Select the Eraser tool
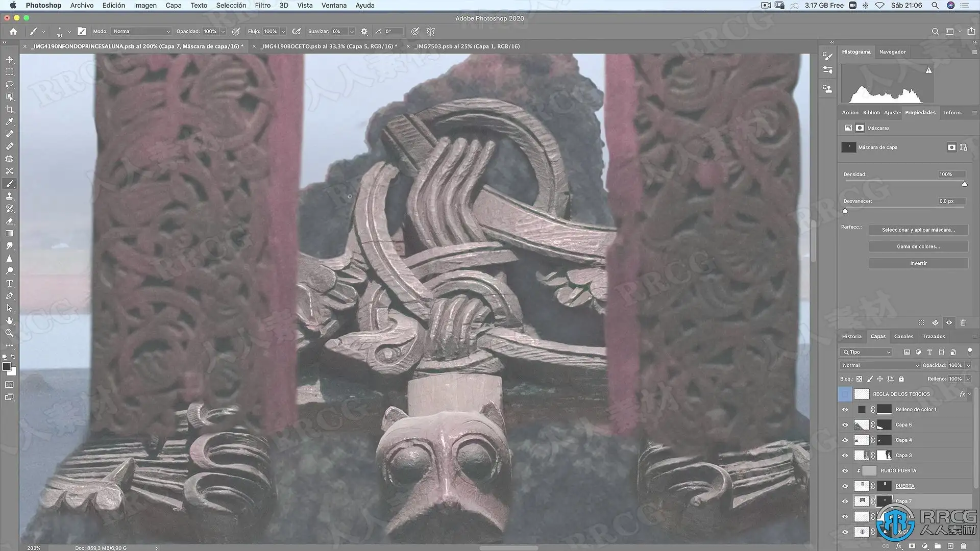The width and height of the screenshot is (980, 551). pyautogui.click(x=9, y=221)
